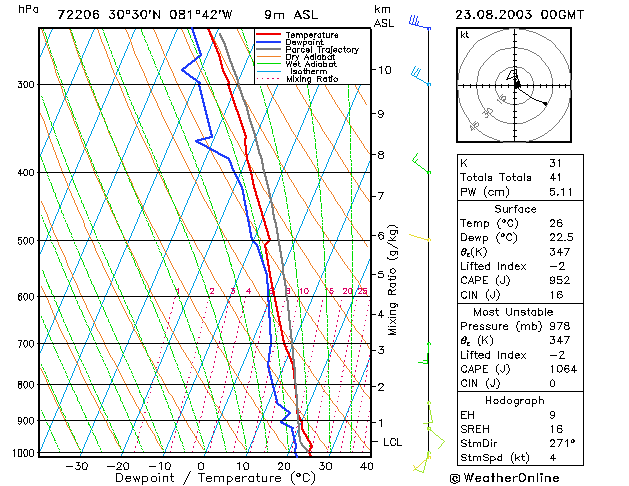Click the K index value 31
Image resolution: width=629 pixels, height=486 pixels.
(556, 163)
